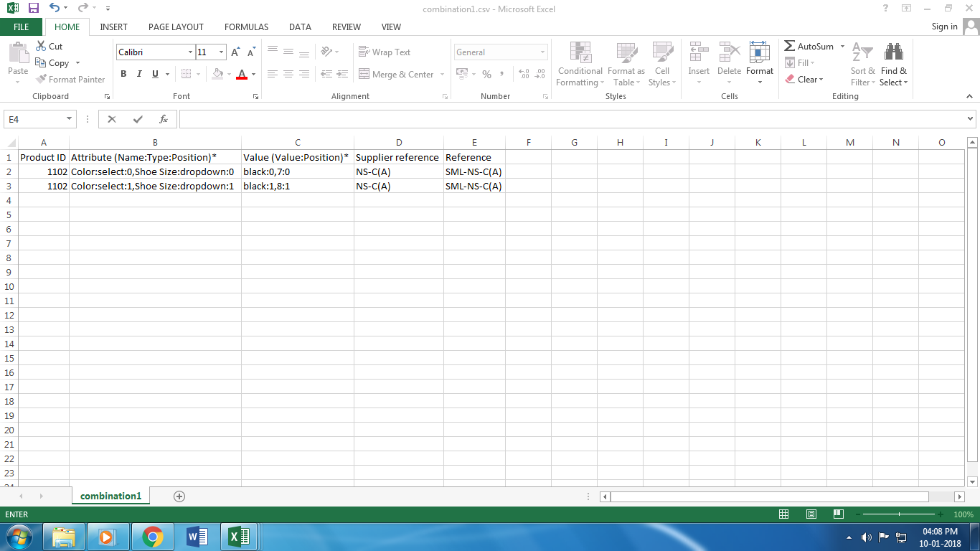Undo the last action
The width and height of the screenshot is (980, 551).
coord(55,8)
